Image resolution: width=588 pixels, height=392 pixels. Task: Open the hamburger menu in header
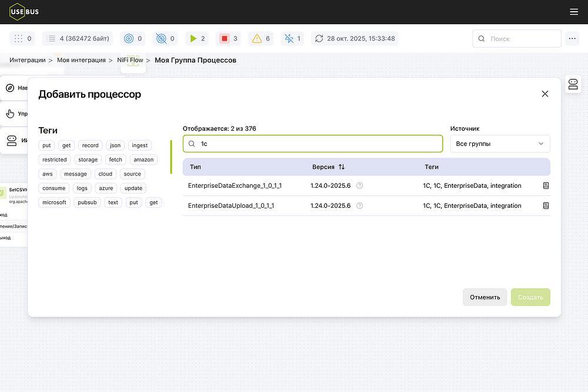[574, 12]
